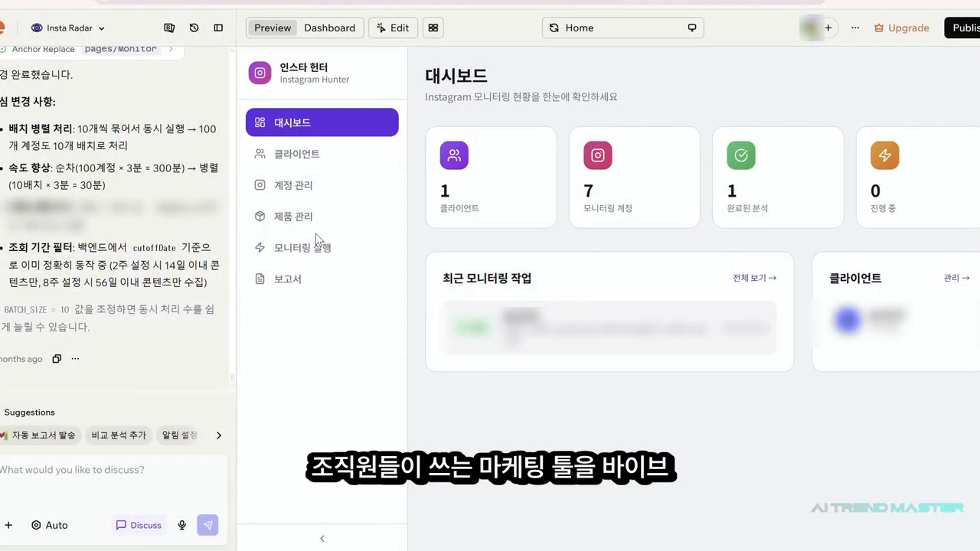The width and height of the screenshot is (980, 551).
Task: Open 보고서 sidebar item
Action: (x=322, y=279)
